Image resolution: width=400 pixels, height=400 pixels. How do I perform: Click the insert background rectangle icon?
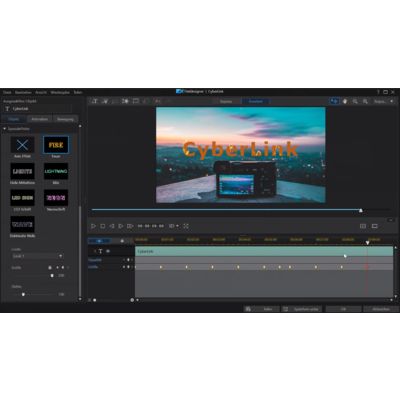136,101
